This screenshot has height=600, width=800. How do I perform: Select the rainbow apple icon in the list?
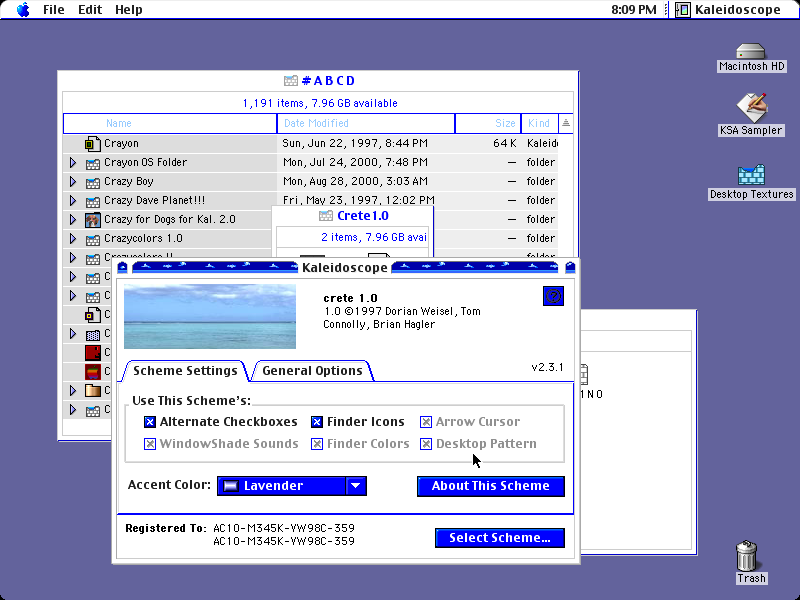click(92, 371)
